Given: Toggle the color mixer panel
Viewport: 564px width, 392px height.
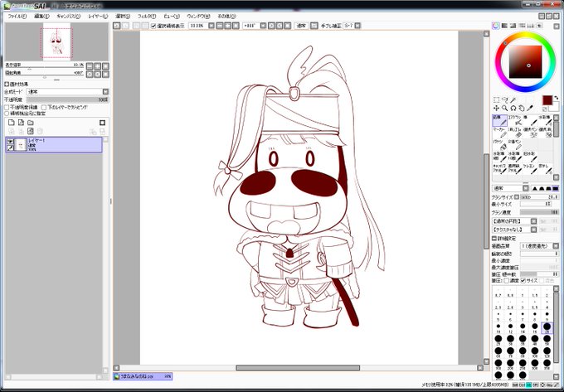Looking at the screenshot, I should [522, 26].
